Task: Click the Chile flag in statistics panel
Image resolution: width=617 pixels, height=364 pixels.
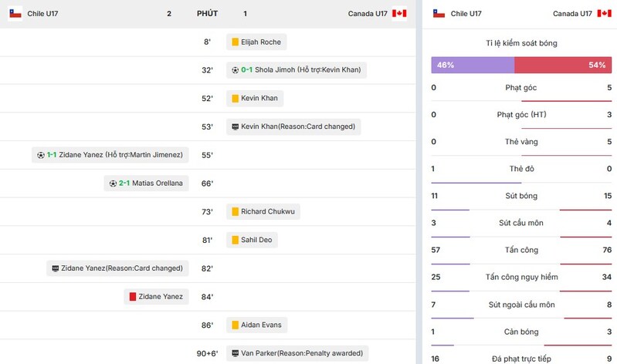Action: pyautogui.click(x=439, y=13)
